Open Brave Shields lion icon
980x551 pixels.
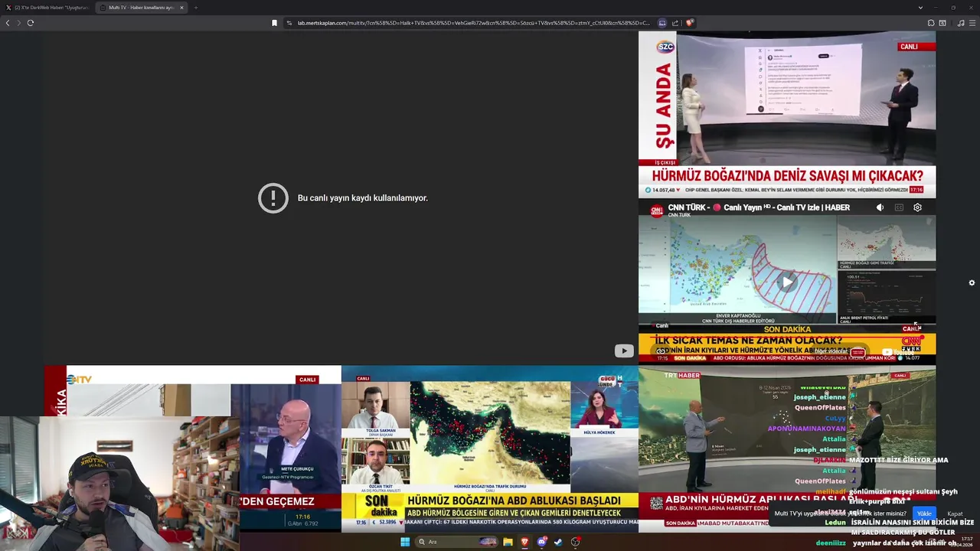pos(689,23)
